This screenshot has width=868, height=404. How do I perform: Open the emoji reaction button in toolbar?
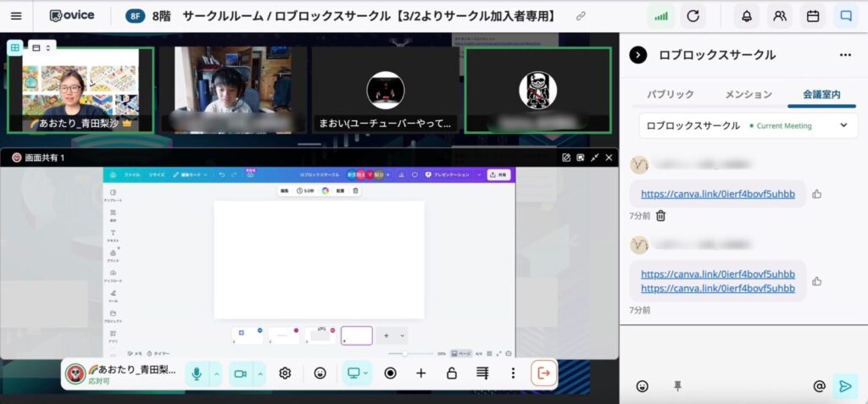pos(320,374)
